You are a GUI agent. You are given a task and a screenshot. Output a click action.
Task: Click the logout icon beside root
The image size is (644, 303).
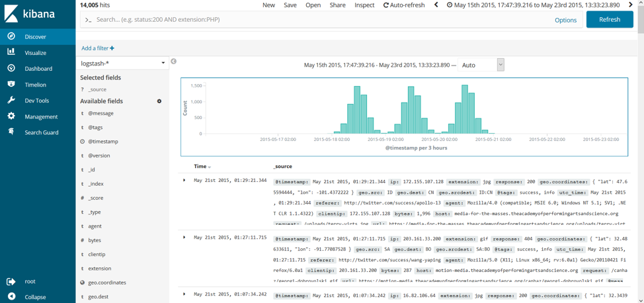coord(11,282)
